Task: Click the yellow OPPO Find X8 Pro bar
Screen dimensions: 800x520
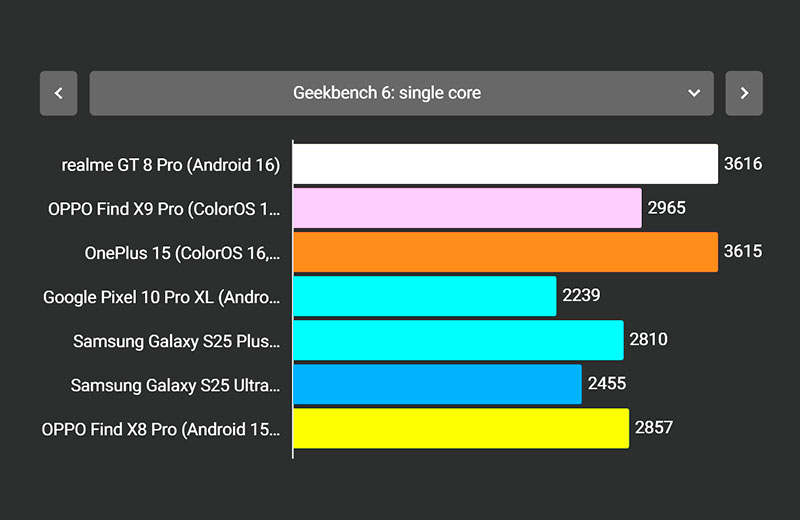Action: 461,428
